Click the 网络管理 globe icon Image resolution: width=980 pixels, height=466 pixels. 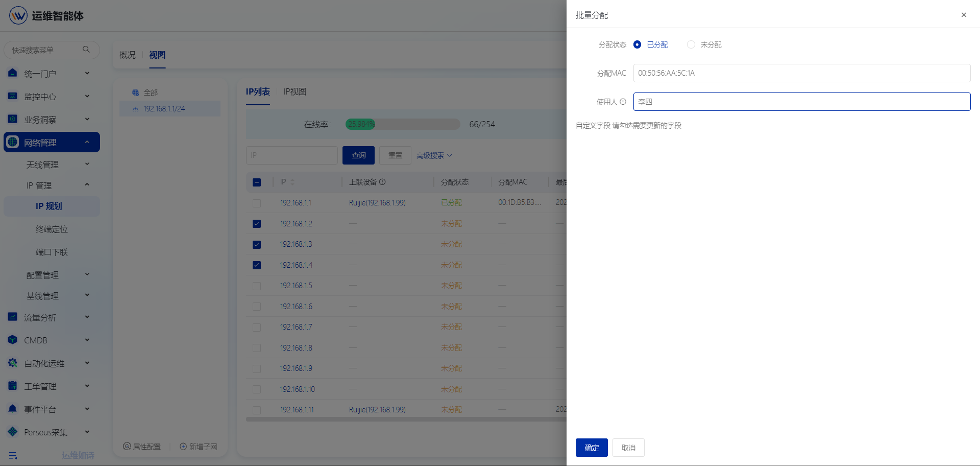(x=13, y=142)
